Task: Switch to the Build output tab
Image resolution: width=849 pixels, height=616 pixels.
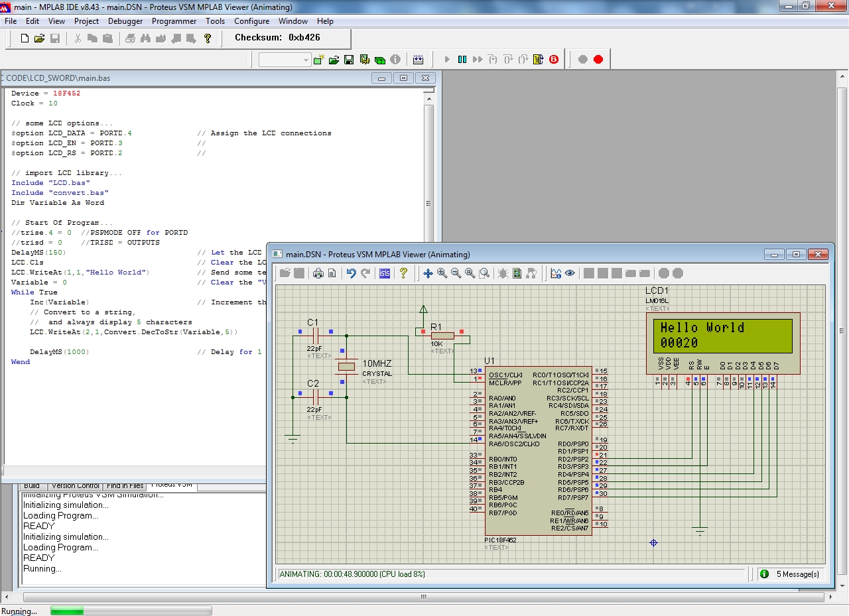Action: [32, 486]
